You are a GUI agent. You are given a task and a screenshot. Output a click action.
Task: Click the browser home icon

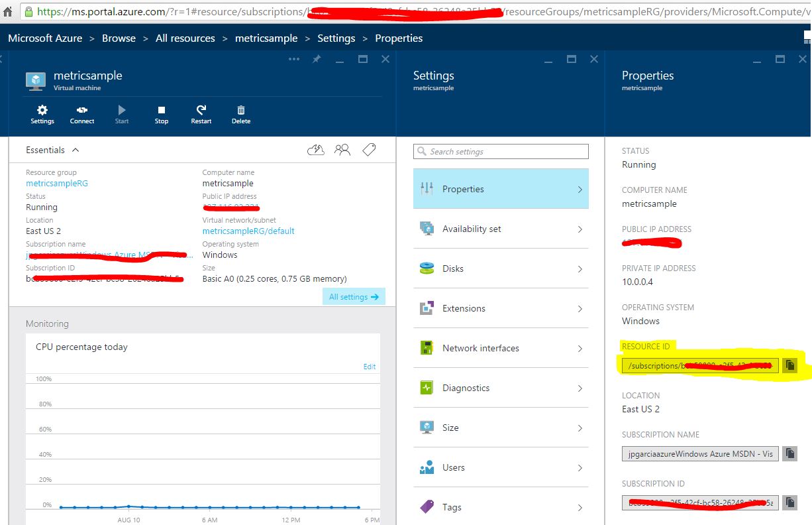pyautogui.click(x=8, y=11)
